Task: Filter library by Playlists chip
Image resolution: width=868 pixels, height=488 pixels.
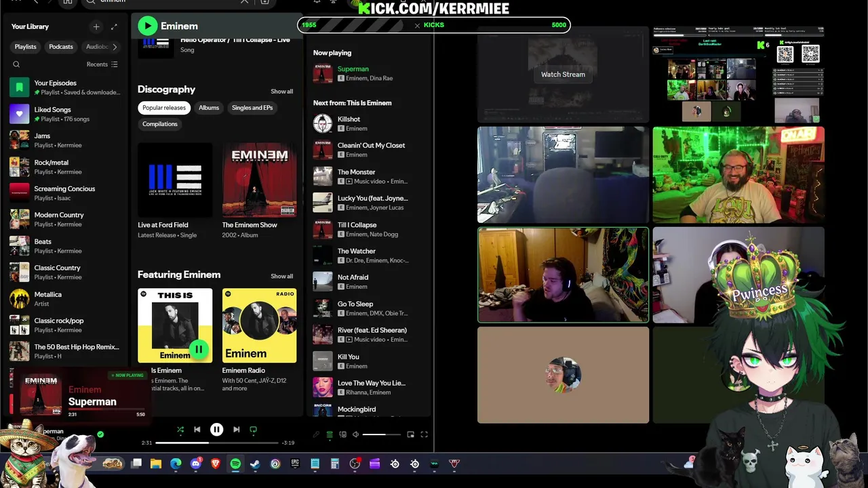Action: coord(26,47)
